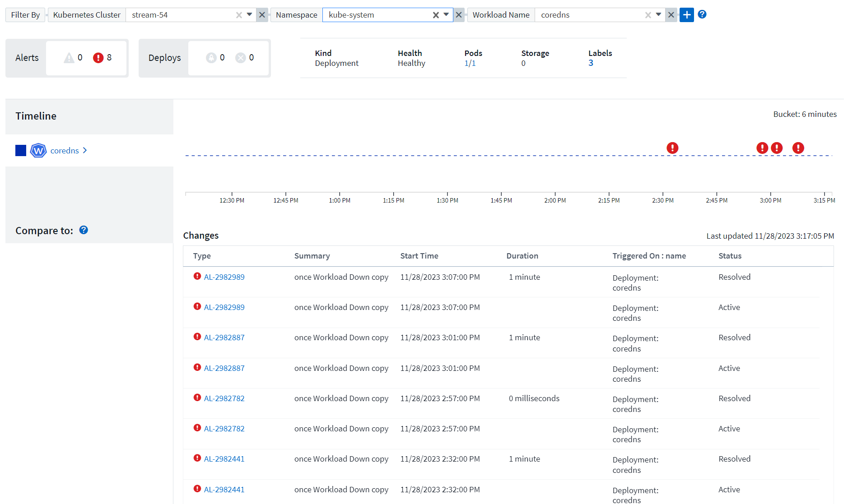Click the coredns workload hexagon icon
The width and height of the screenshot is (848, 504).
click(x=38, y=150)
